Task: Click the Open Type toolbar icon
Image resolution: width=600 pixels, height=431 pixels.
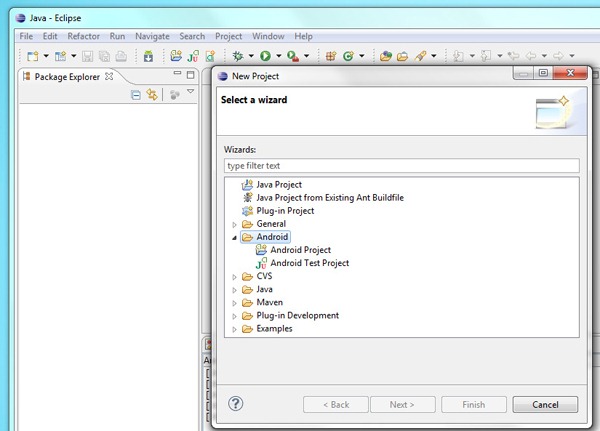Action: [x=386, y=56]
